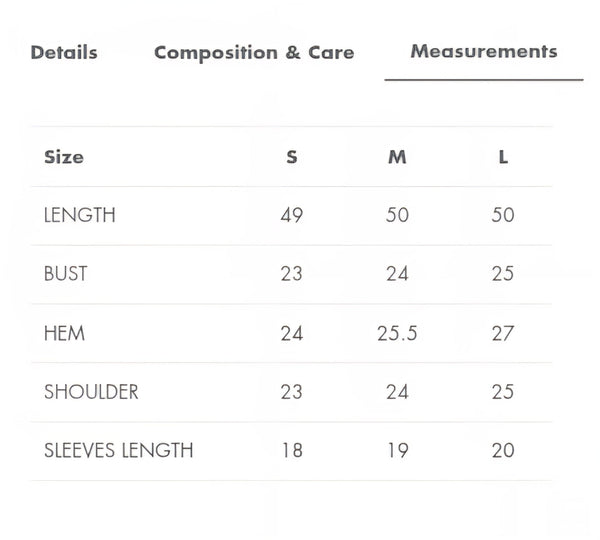Click the M size column header
The image size is (600, 540).
(397, 157)
